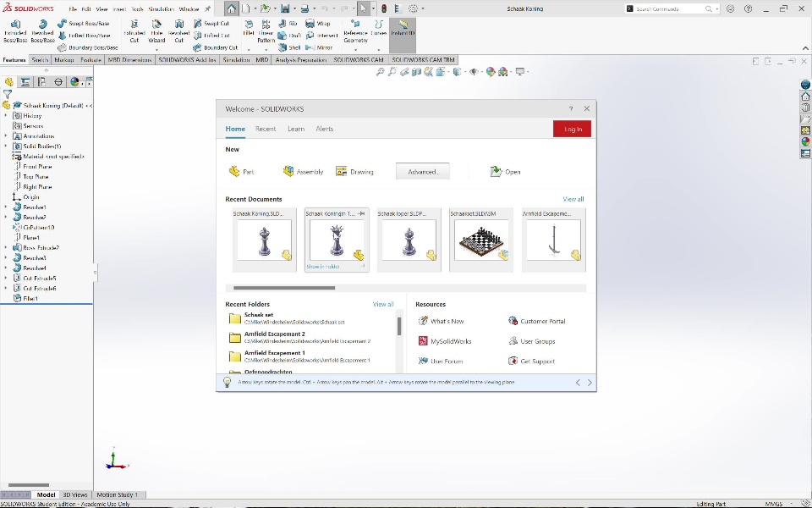
Task: Pick the Boundary Boss/Base tool
Action: coord(87,47)
